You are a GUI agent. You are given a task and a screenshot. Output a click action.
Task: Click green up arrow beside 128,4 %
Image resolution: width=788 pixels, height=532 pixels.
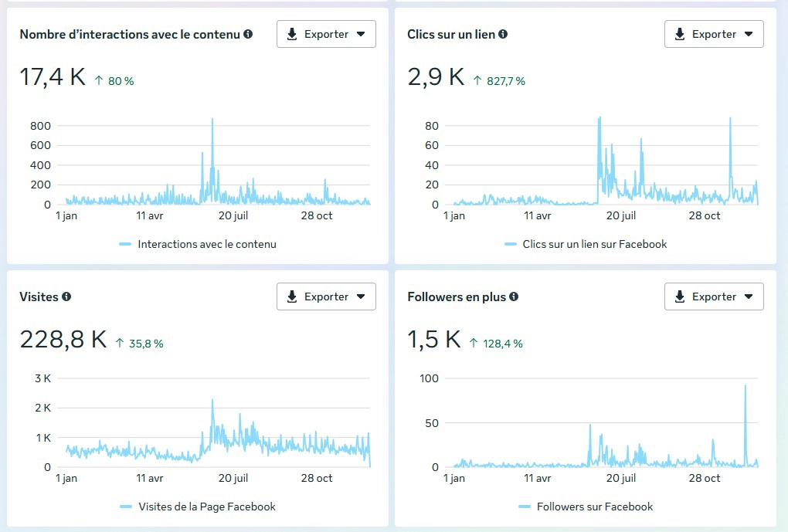pos(474,343)
